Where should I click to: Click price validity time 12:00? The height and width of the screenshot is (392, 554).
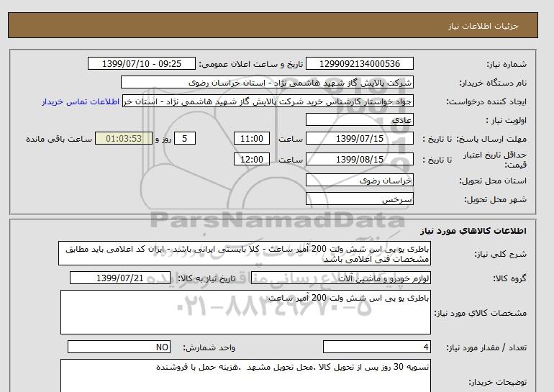[252, 159]
